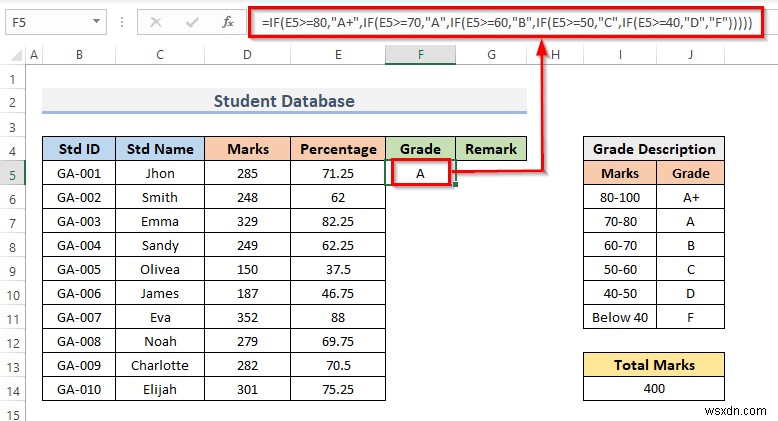Image resolution: width=778 pixels, height=421 pixels.
Task: Click the Remark header cell
Action: point(491,149)
